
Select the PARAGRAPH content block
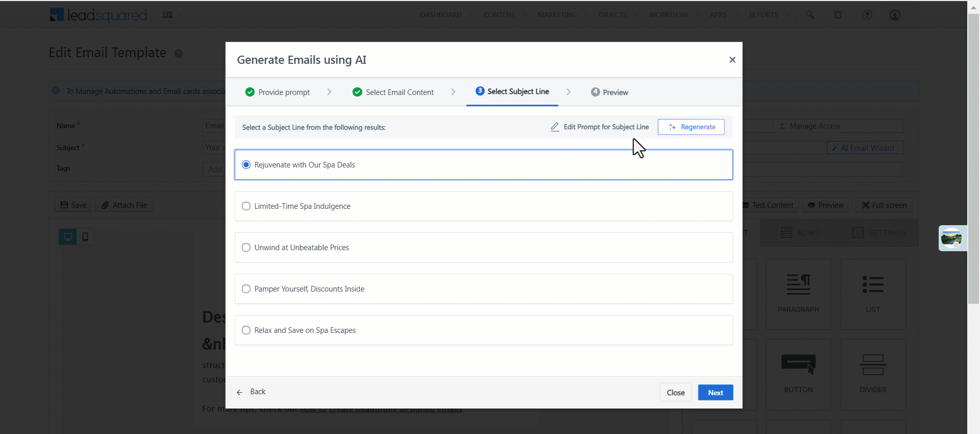798,294
